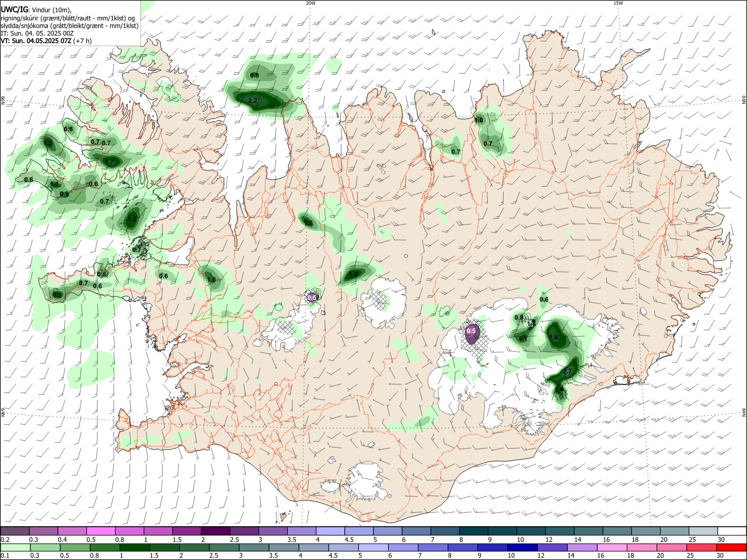747x560 pixels.
Task: Click the "66N" latitude label on the right edge
Action: (x=744, y=100)
